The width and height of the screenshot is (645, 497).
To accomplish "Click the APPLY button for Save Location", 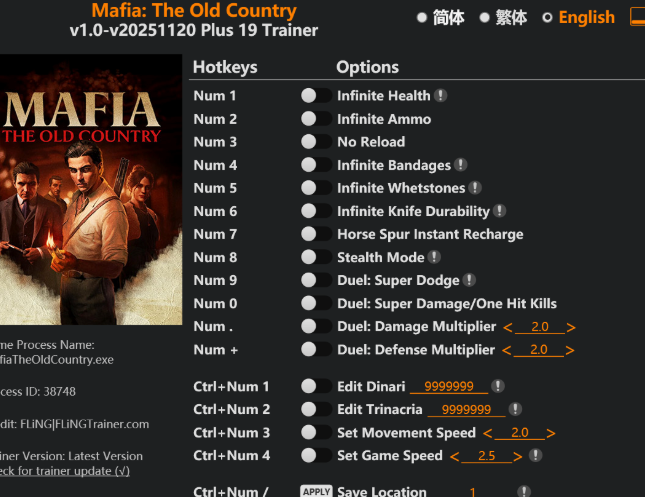I will coord(316,492).
